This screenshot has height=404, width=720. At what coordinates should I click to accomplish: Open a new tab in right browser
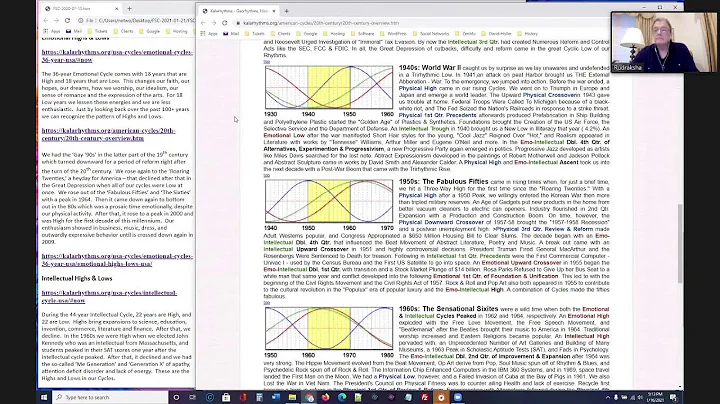[287, 11]
